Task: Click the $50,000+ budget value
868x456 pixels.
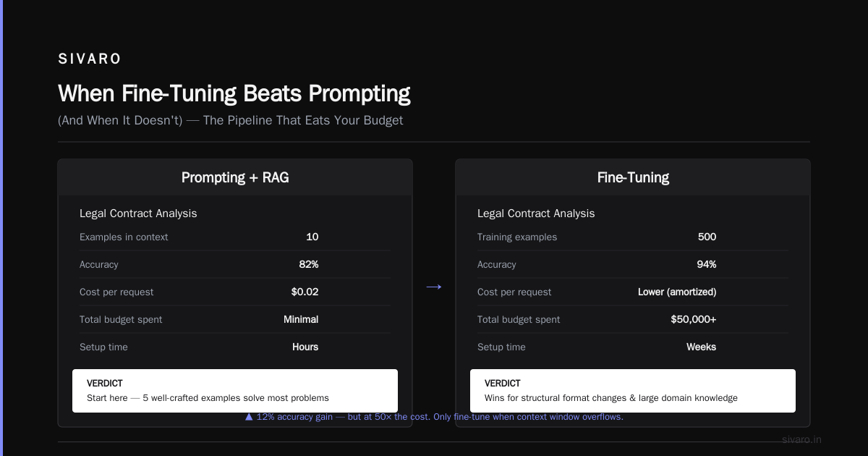Action: [694, 319]
